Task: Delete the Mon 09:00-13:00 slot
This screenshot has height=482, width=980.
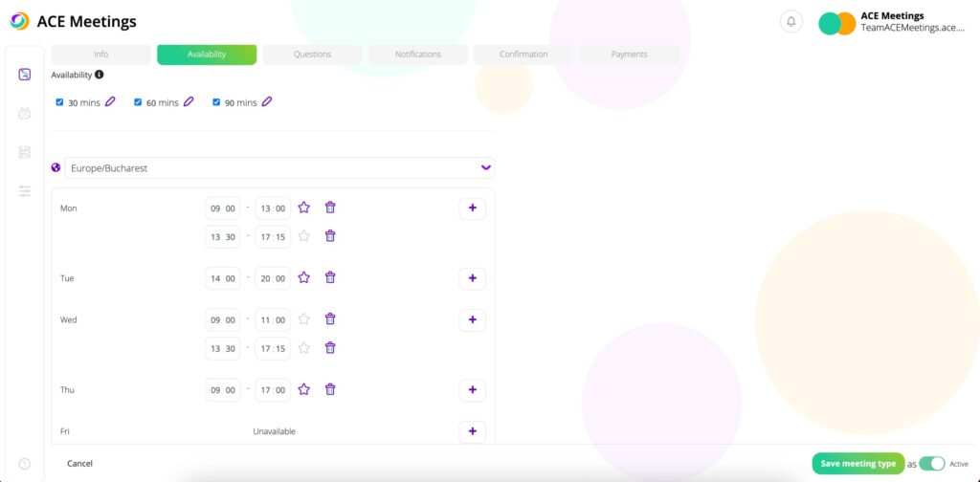Action: 330,208
